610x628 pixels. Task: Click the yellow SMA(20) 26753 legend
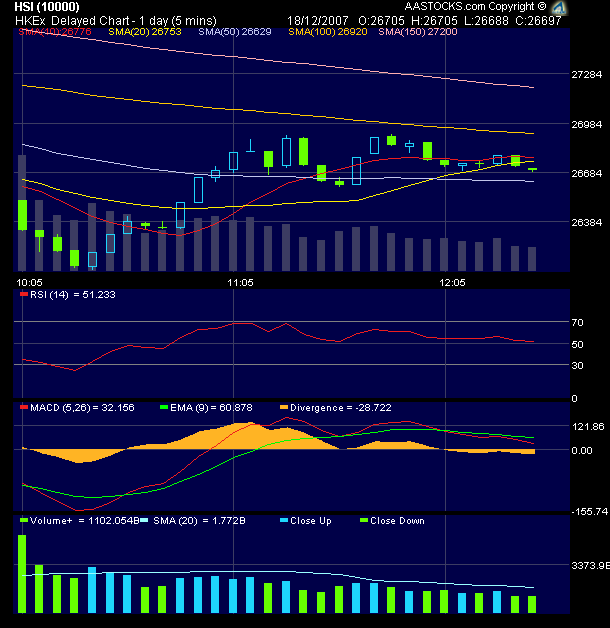pyautogui.click(x=145, y=32)
